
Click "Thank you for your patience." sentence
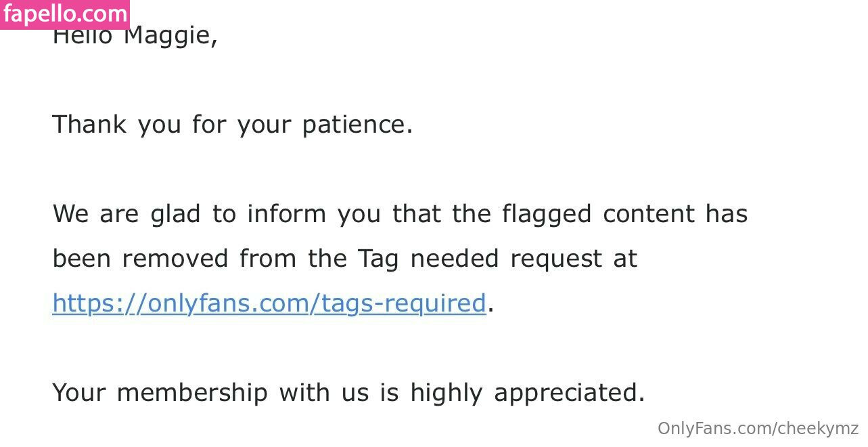click(232, 125)
